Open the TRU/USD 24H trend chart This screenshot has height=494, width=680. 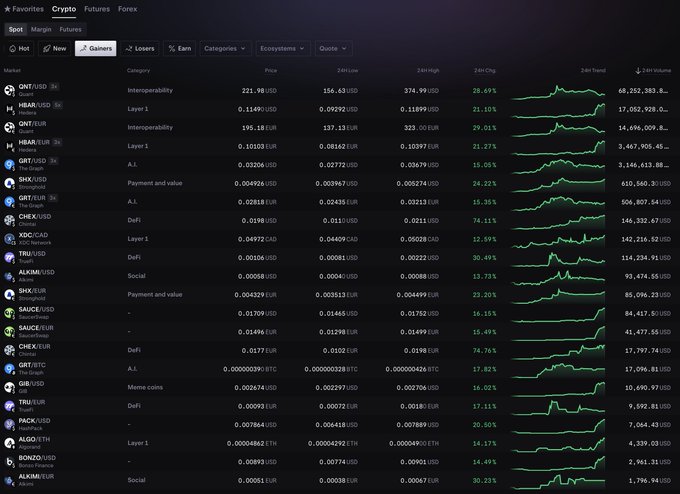(558, 258)
